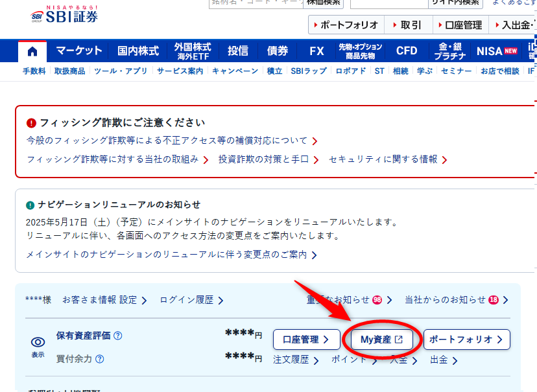
Task: Open ツール・アプリ submenu link
Action: [121, 71]
